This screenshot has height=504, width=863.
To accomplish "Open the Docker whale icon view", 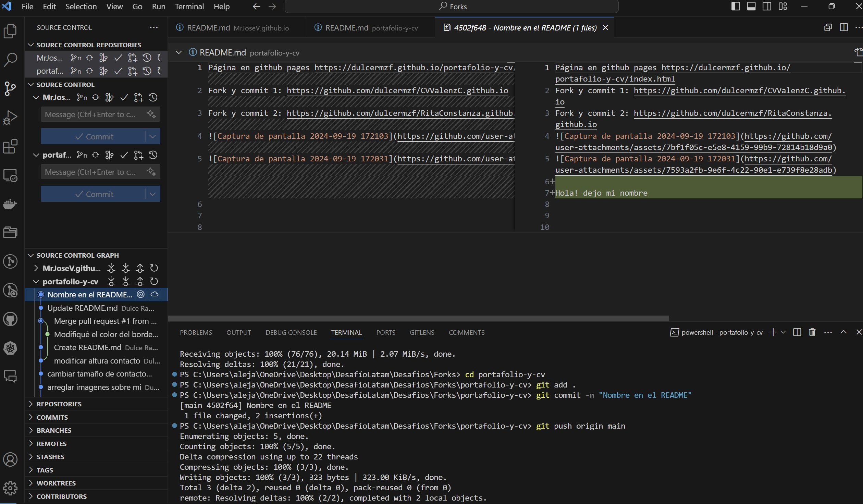I will [x=10, y=204].
